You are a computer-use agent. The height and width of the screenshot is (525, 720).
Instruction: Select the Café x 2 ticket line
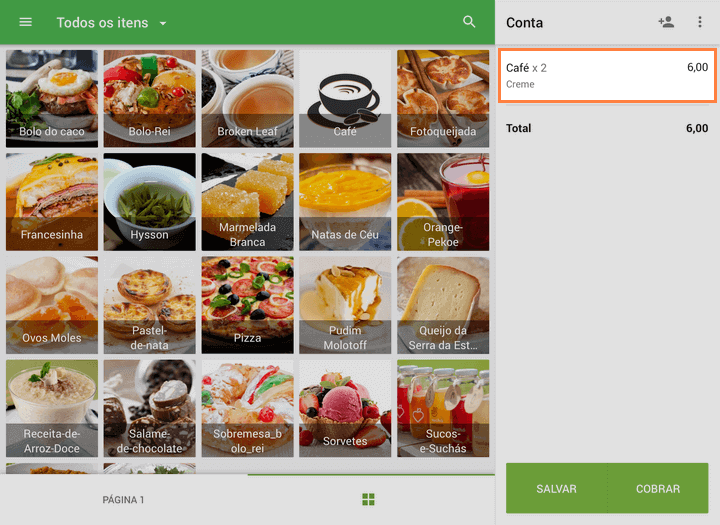(607, 75)
